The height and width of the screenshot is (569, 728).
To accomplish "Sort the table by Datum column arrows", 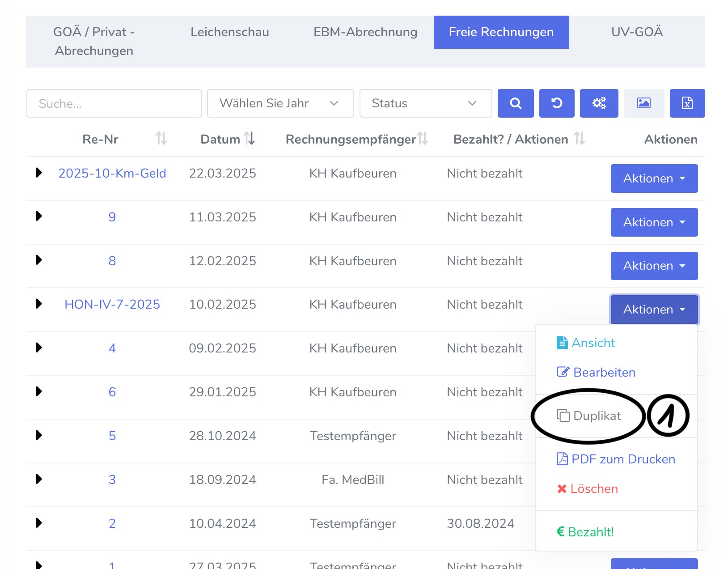I will pos(250,139).
